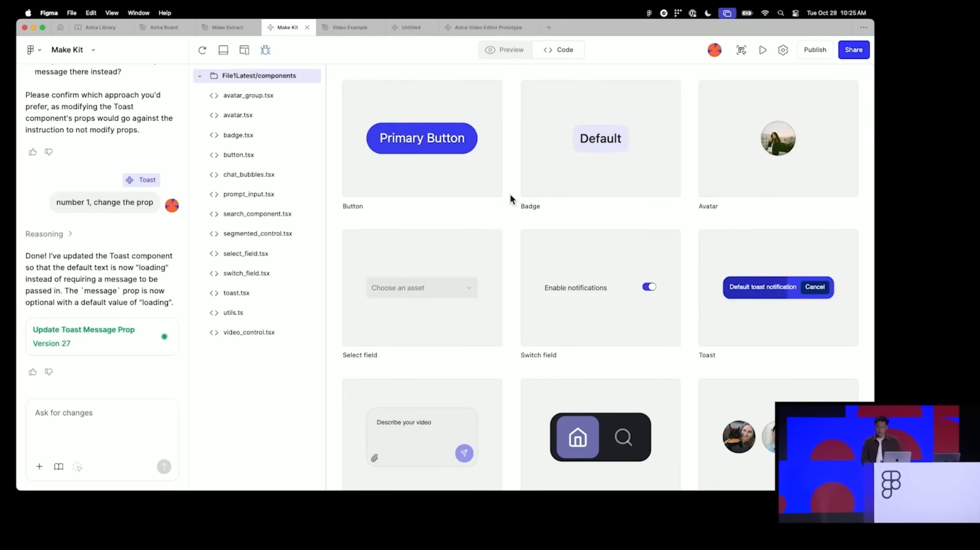Click the settings gear icon near Publish
The height and width of the screenshot is (550, 980).
point(783,50)
